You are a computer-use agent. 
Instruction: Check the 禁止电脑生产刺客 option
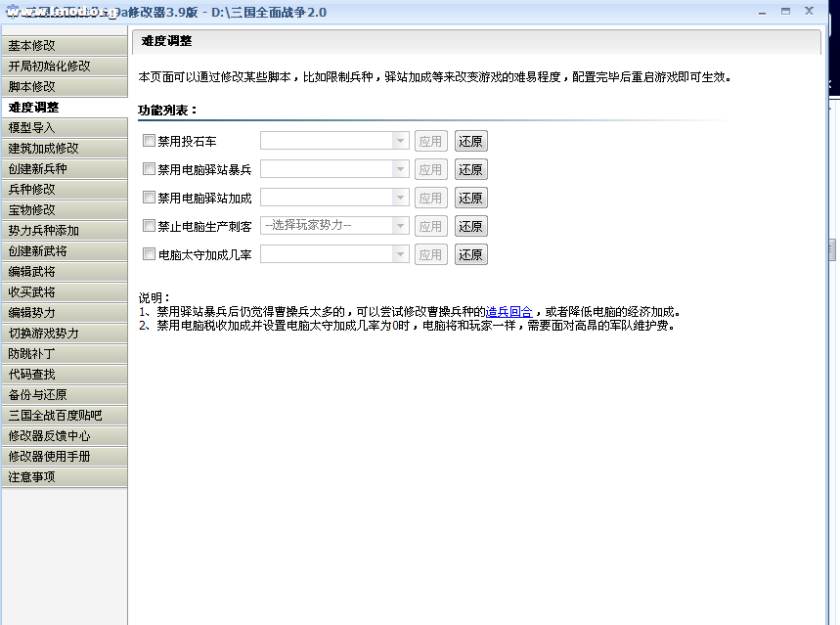click(x=149, y=226)
